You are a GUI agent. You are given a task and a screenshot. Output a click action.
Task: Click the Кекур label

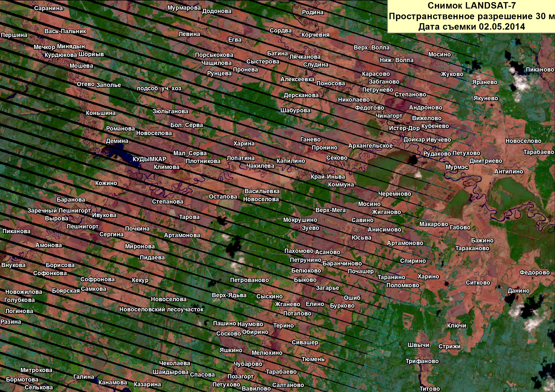pyautogui.click(x=140, y=280)
